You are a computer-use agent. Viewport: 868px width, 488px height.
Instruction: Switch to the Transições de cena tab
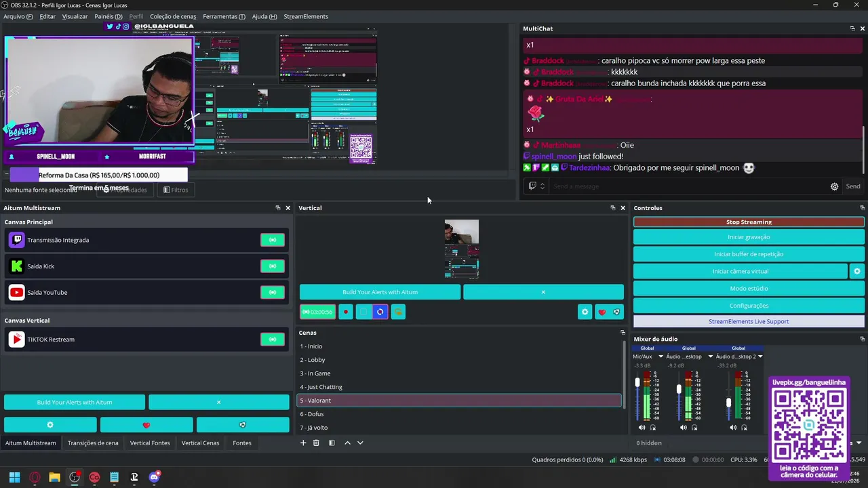point(93,443)
